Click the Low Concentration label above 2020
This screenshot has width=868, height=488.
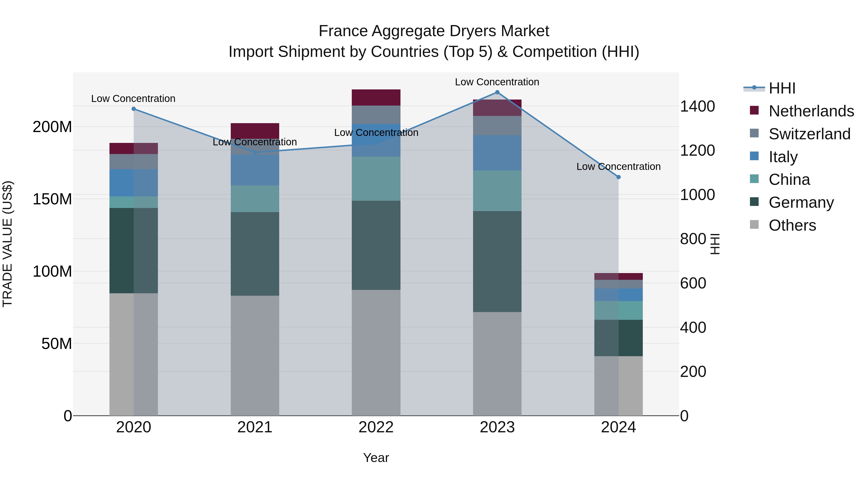point(133,99)
